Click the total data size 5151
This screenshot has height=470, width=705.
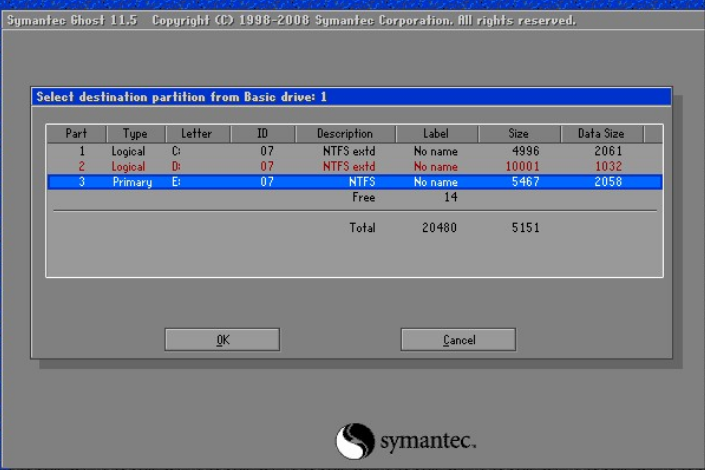(x=525, y=228)
